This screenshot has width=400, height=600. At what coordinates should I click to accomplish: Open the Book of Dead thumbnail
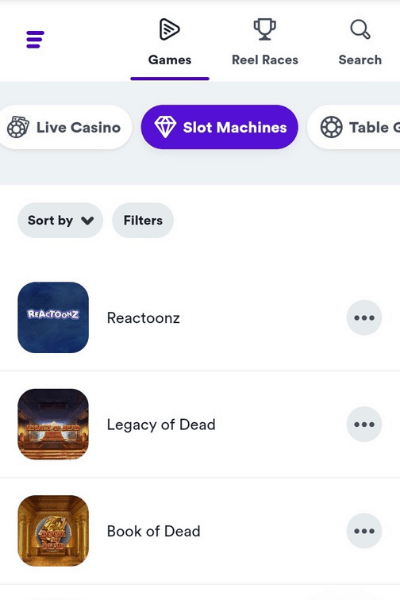pos(53,531)
